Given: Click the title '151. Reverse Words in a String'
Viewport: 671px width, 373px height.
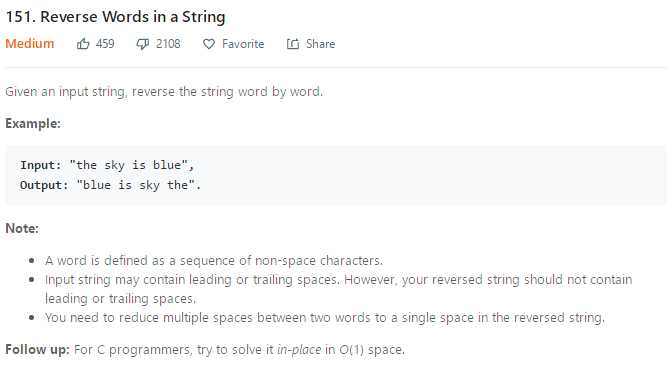Looking at the screenshot, I should point(115,17).
